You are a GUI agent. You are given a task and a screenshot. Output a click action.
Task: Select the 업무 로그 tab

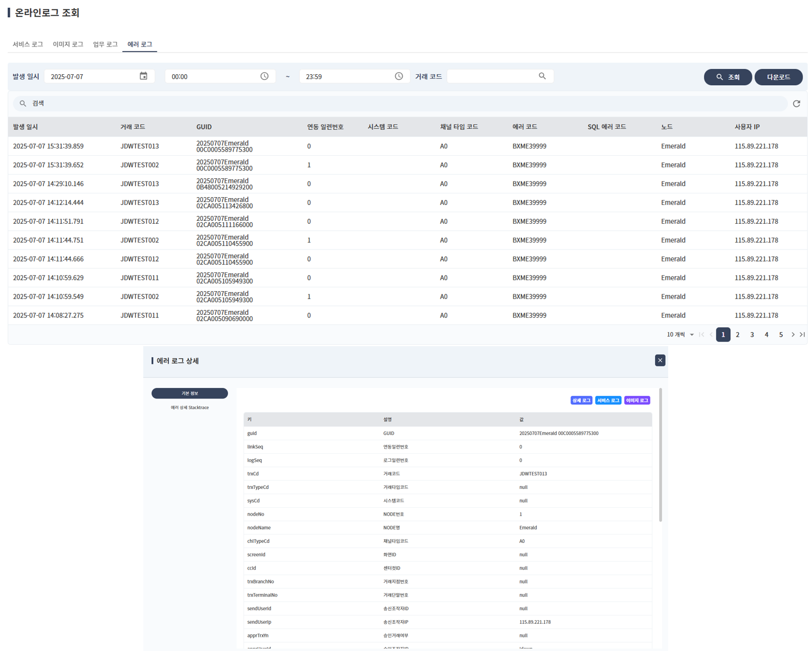[x=105, y=44]
